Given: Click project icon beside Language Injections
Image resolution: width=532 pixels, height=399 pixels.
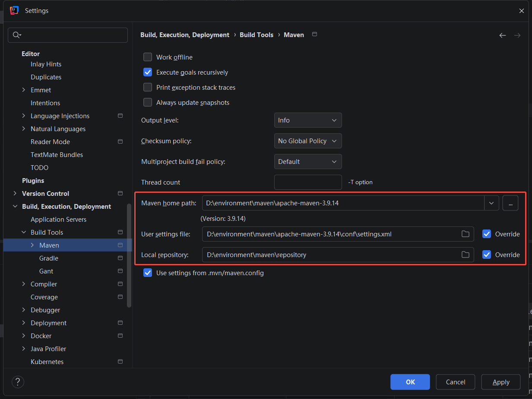Looking at the screenshot, I should 120,116.
